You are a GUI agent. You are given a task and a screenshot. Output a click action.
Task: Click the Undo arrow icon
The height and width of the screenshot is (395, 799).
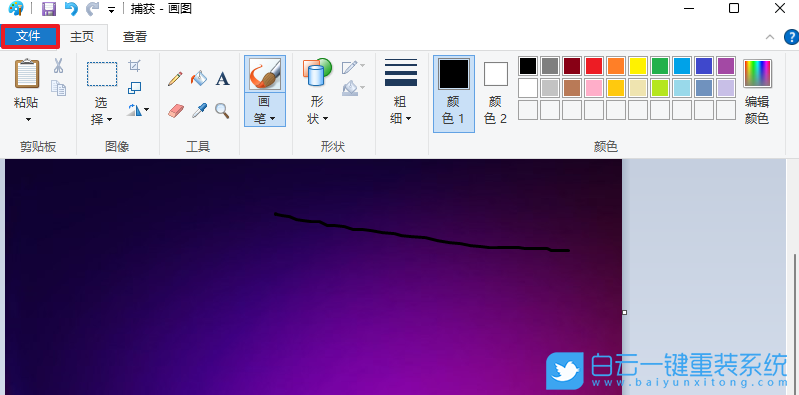pyautogui.click(x=71, y=9)
